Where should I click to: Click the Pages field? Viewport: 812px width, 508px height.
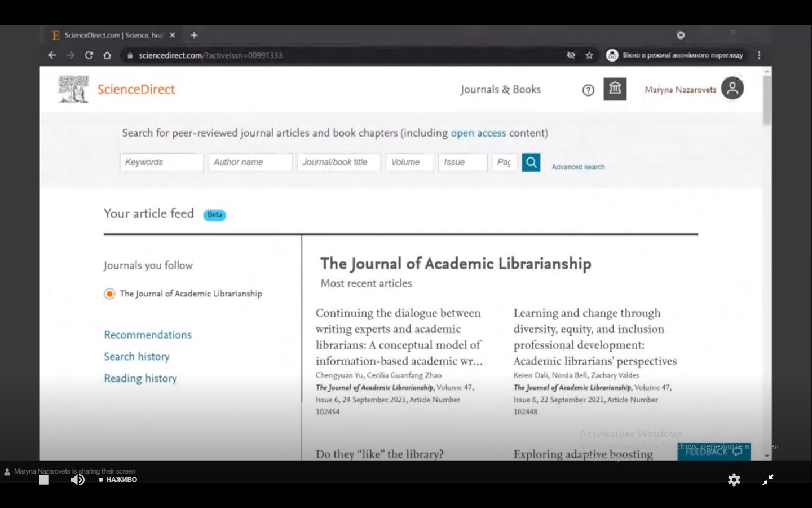(504, 163)
